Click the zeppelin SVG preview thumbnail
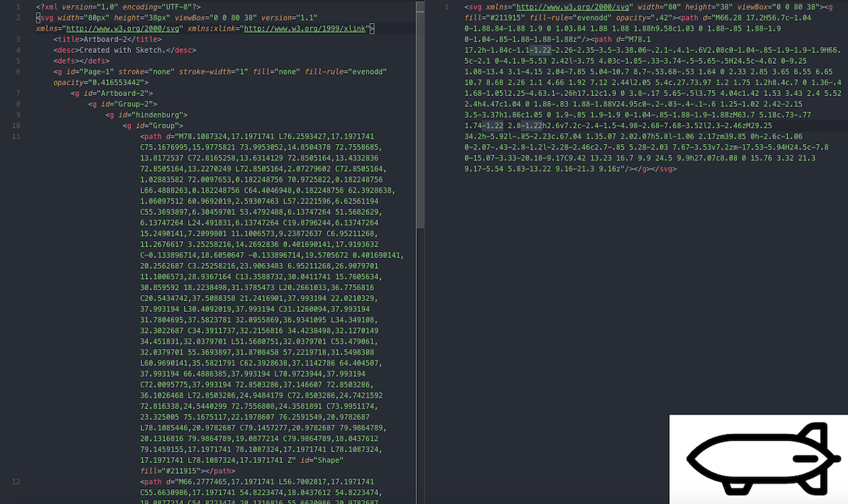This screenshot has width=848, height=504. (x=759, y=459)
